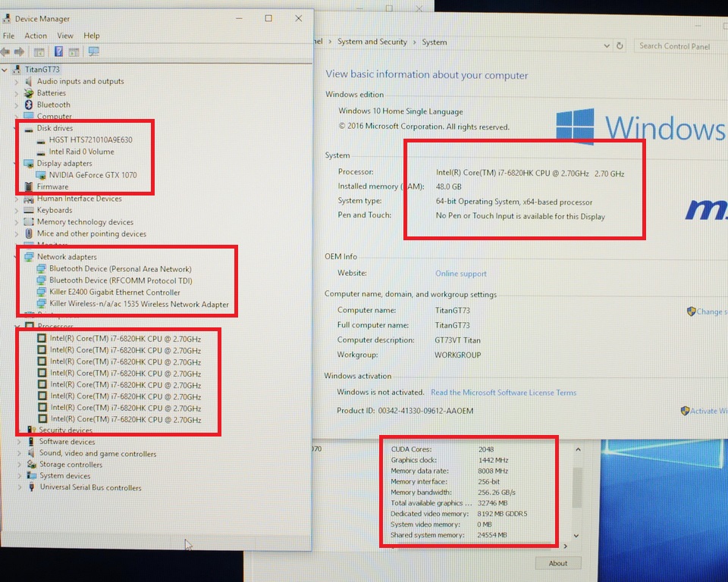The image size is (728, 582).
Task: Expand the Batteries node
Action: pyautogui.click(x=17, y=93)
